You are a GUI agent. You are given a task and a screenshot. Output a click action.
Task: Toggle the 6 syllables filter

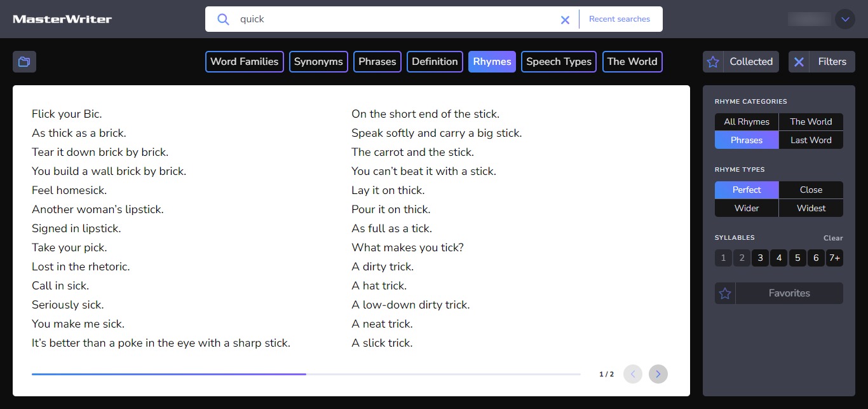816,258
